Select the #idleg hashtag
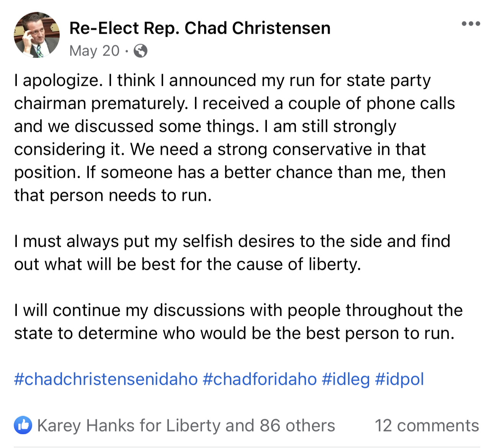This screenshot has width=494, height=448. [344, 379]
